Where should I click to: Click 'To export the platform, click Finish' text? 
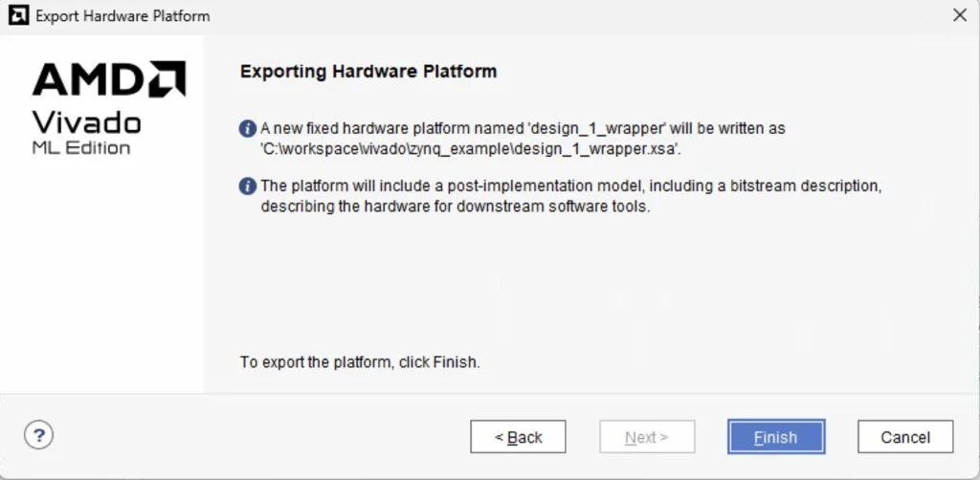(359, 362)
